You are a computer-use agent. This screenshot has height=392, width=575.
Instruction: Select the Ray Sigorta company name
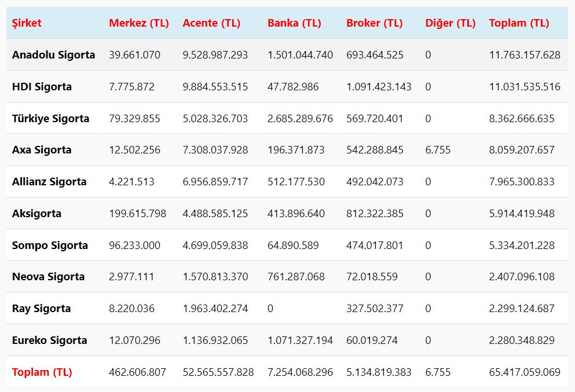pos(41,309)
